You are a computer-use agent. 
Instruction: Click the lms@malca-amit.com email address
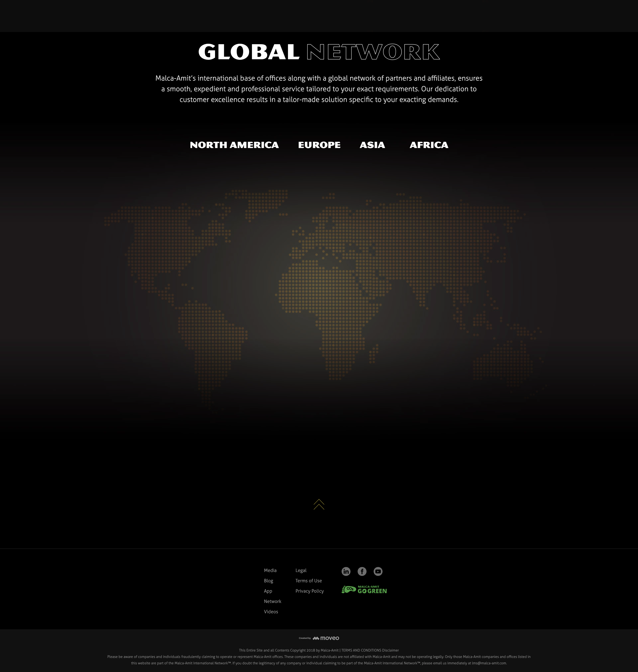[489, 663]
